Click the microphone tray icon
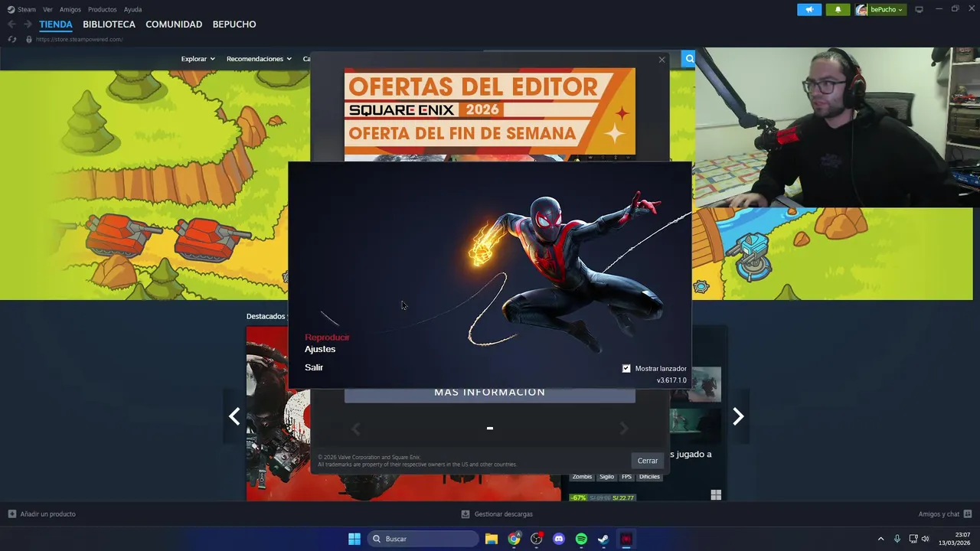The width and height of the screenshot is (980, 551). tap(897, 539)
